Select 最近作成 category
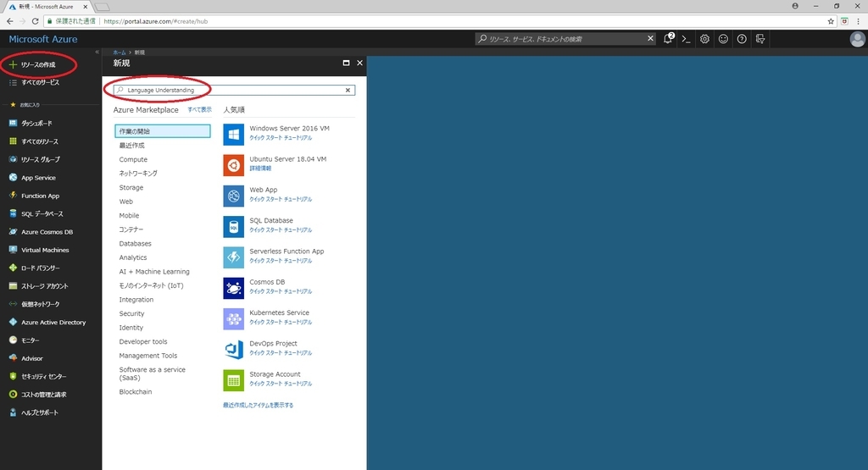Viewport: 868px width, 470px height. [x=131, y=146]
